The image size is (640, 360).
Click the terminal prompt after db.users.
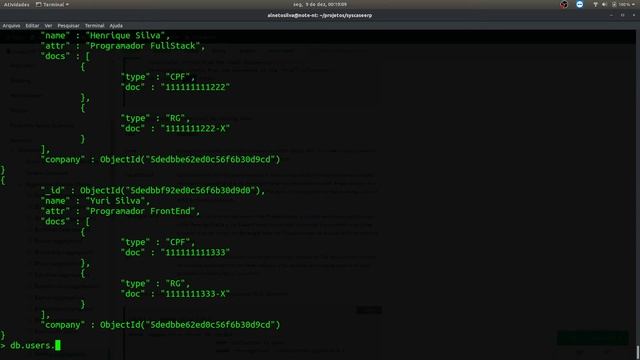pos(58,345)
